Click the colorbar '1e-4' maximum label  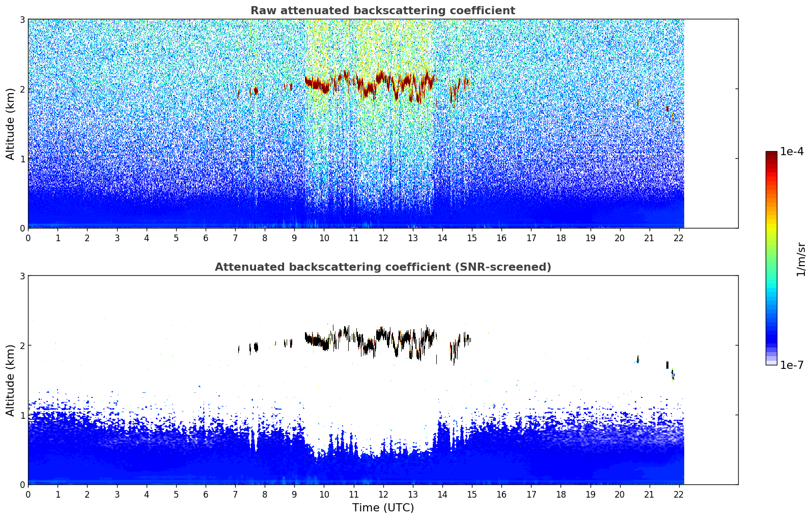pyautogui.click(x=792, y=152)
